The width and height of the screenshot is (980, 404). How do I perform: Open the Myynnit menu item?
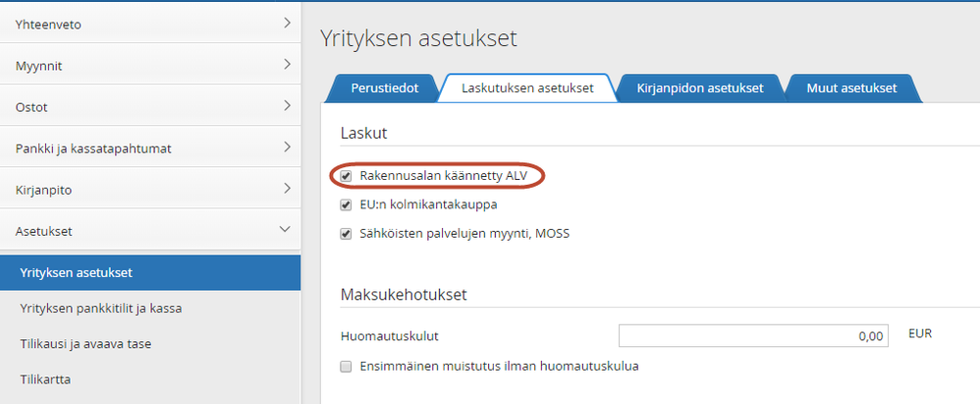(x=46, y=66)
